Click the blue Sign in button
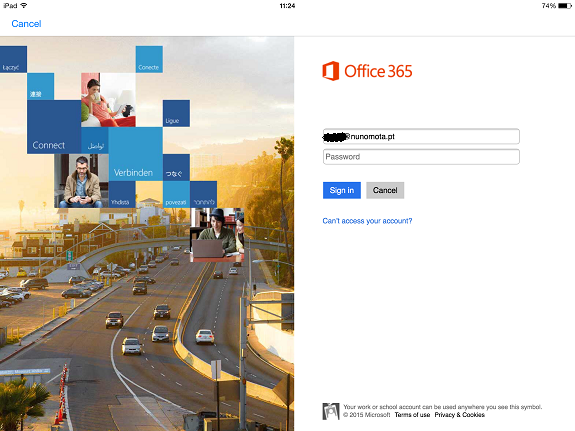Viewport: 575px width, 431px height. (x=342, y=190)
